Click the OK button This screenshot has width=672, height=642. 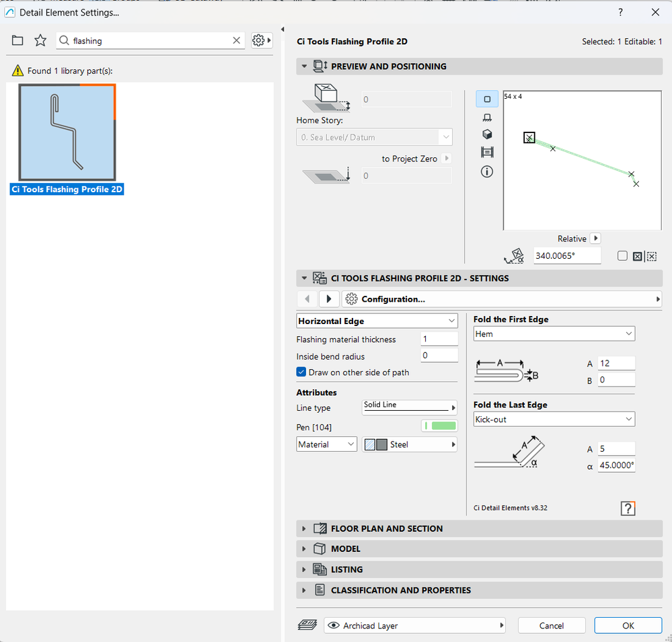[628, 626]
